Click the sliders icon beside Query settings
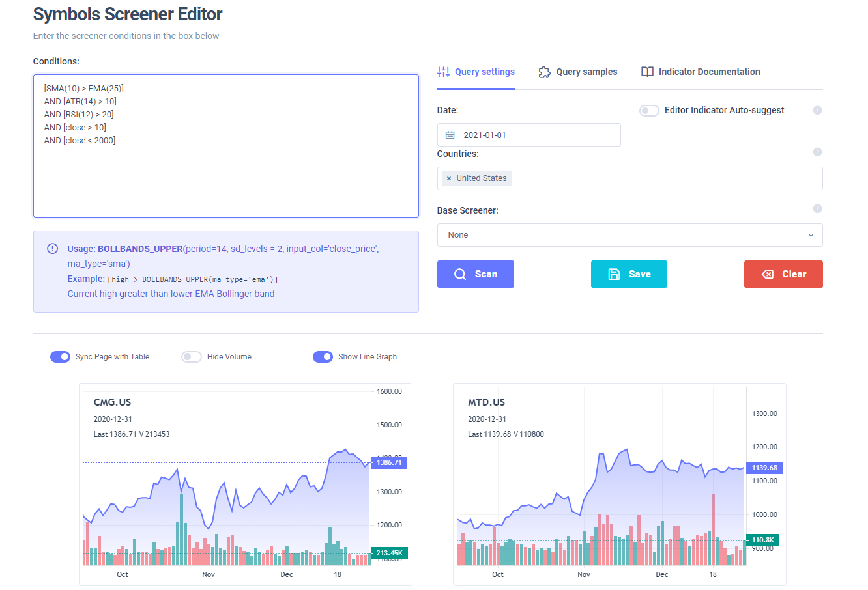The image size is (868, 590). coord(443,72)
